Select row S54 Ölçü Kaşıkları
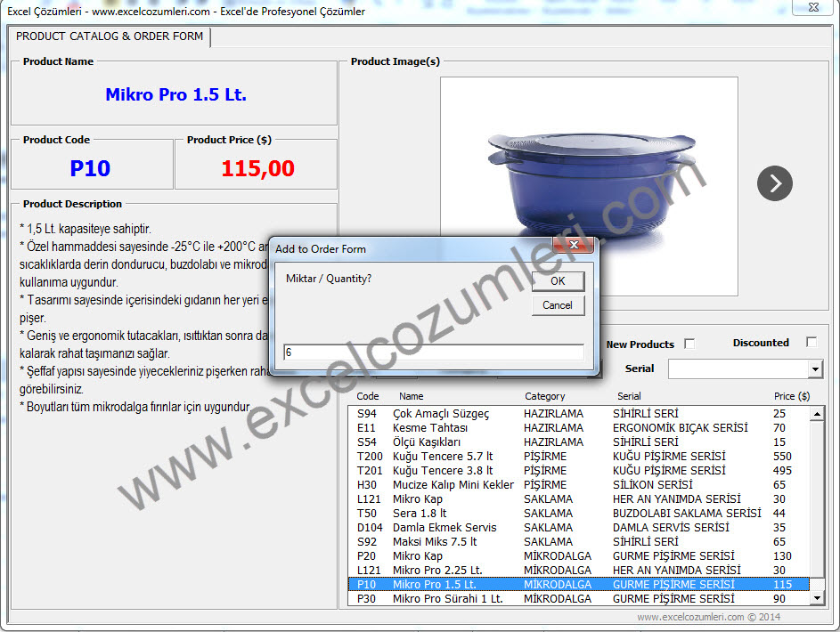 pyautogui.click(x=579, y=442)
